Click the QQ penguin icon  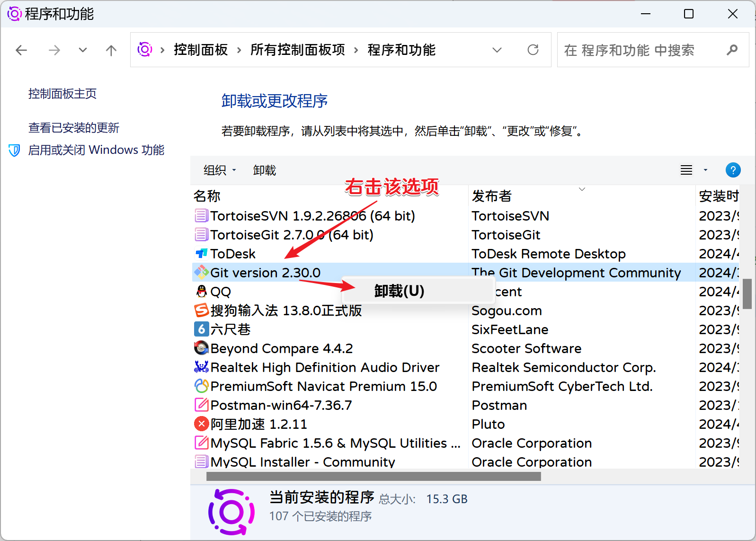tap(201, 292)
